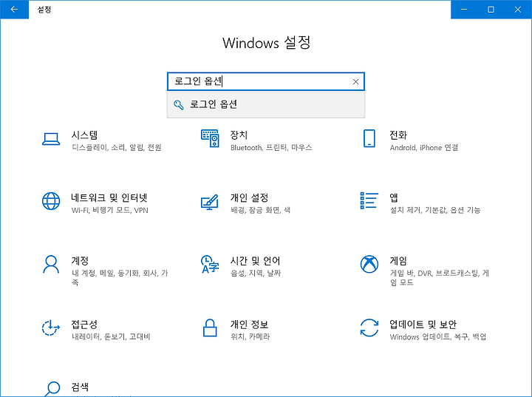Screen dimensions: 532x397
Task: Click the 네트워크 및 인터넷 globe icon
Action: (51, 201)
